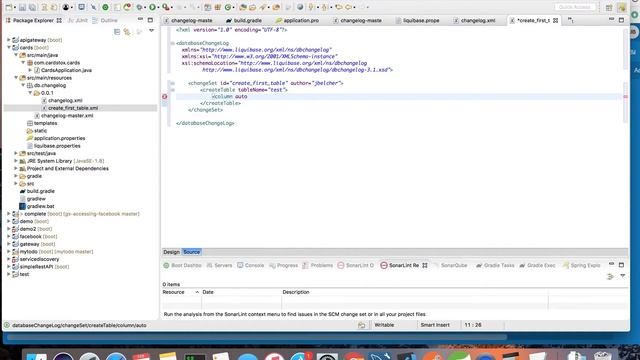The width and height of the screenshot is (640, 360).
Task: Click the Debug bug toolbar icon
Action: 139,7
